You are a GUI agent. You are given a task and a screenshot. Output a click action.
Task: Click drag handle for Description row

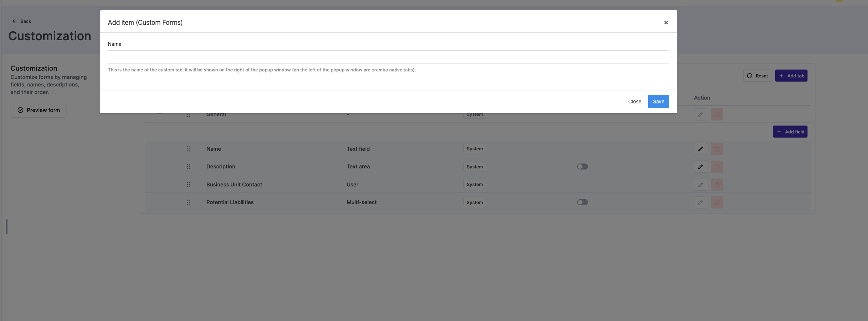tap(188, 167)
